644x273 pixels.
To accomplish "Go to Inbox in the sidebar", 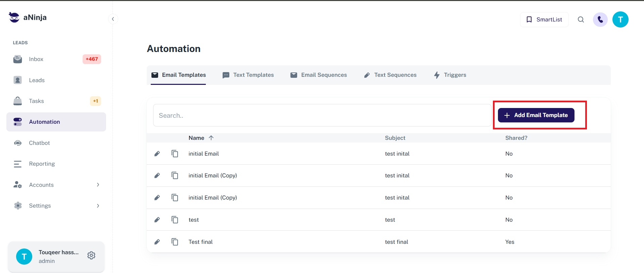I will 36,59.
